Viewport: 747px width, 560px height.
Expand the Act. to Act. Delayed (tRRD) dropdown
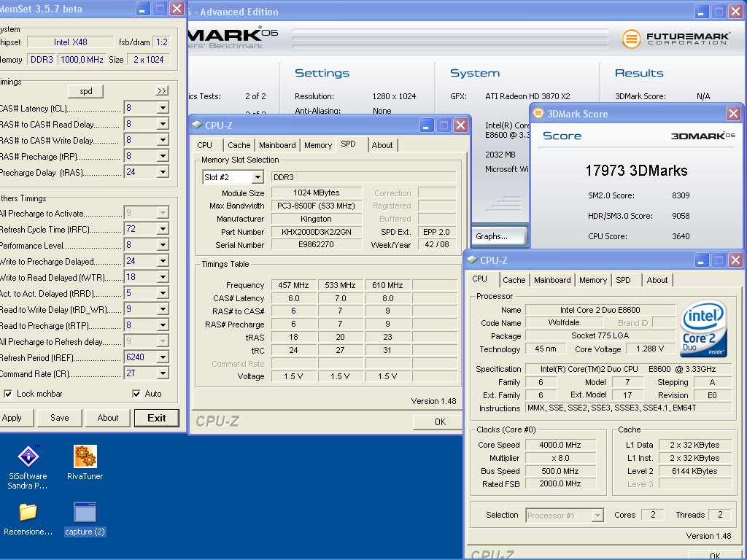(x=163, y=293)
